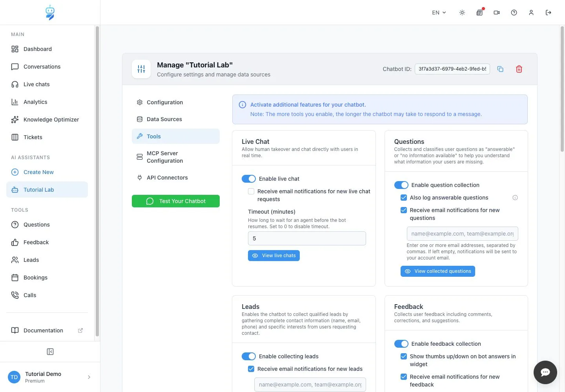Image resolution: width=565 pixels, height=392 pixels.
Task: Open Leads in sidebar
Action: 47,260
